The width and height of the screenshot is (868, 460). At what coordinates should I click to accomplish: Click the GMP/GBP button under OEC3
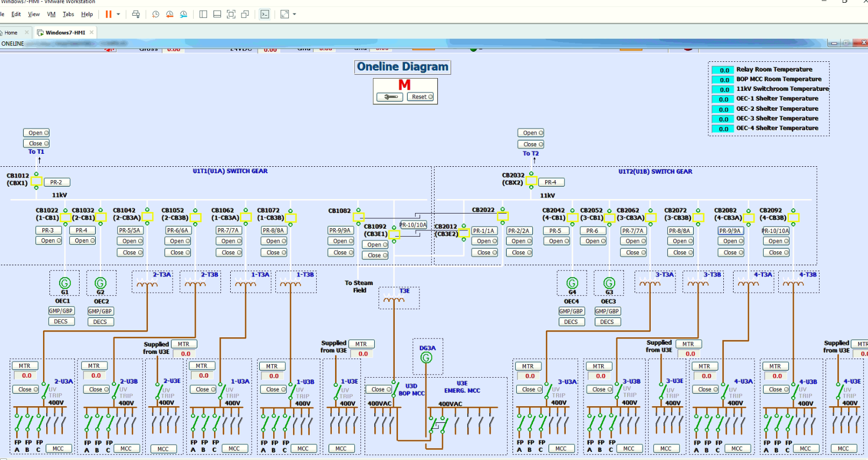(x=607, y=311)
